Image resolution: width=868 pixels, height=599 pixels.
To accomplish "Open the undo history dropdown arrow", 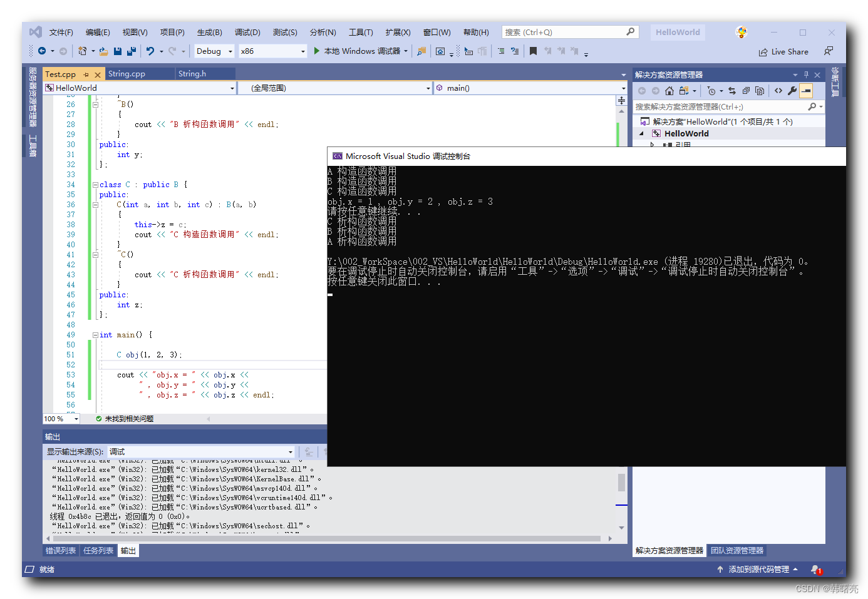I will click(161, 51).
